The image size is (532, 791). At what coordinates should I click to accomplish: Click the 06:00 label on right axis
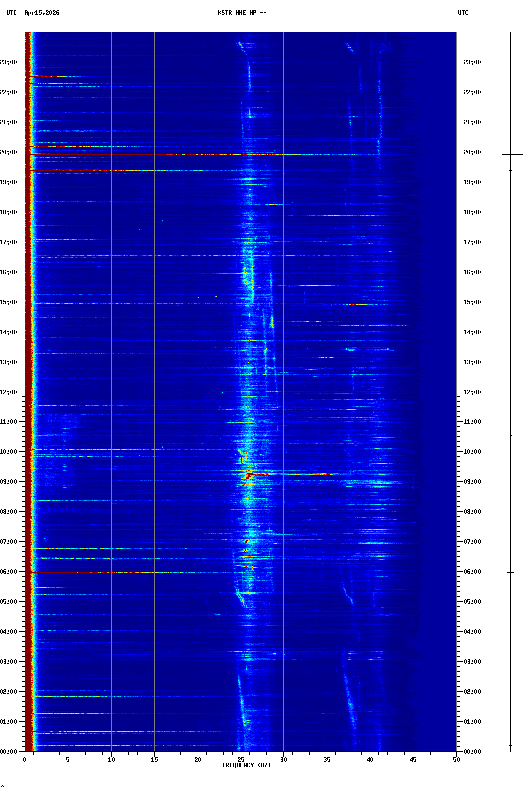[x=472, y=572]
